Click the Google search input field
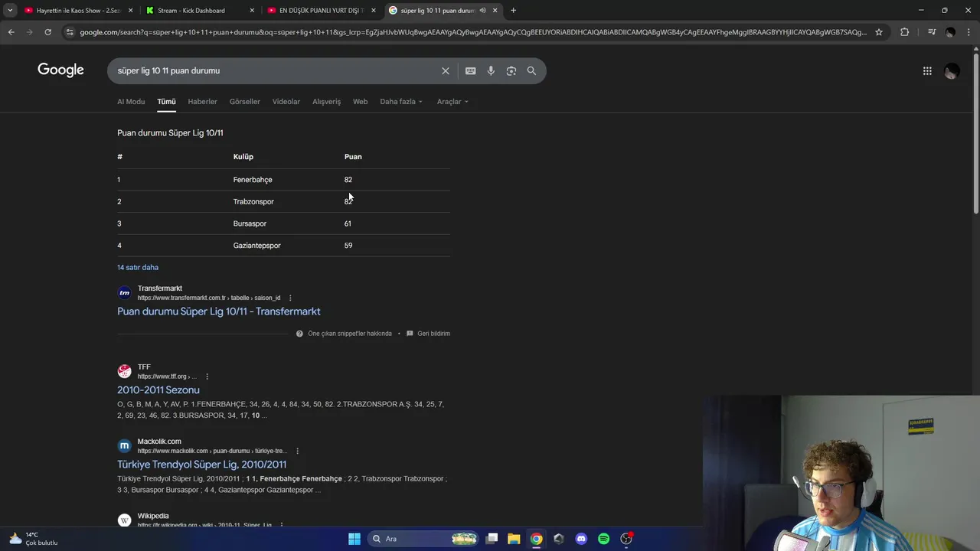Image resolution: width=980 pixels, height=551 pixels. tap(276, 70)
